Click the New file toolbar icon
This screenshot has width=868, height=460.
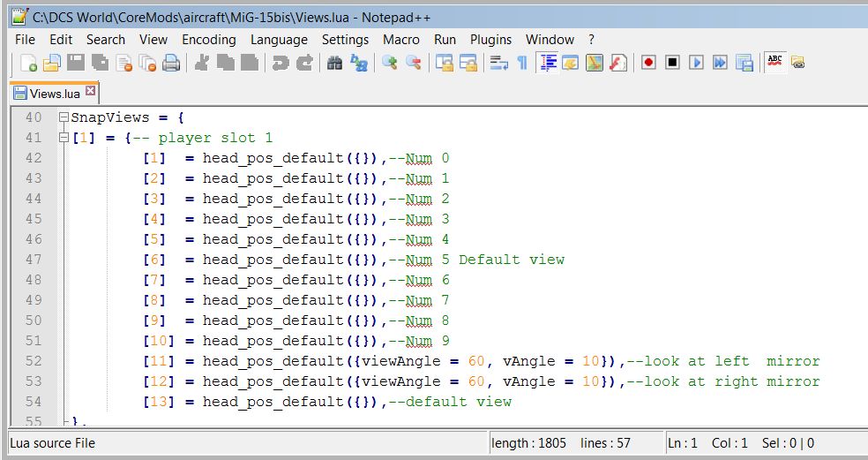[28, 63]
